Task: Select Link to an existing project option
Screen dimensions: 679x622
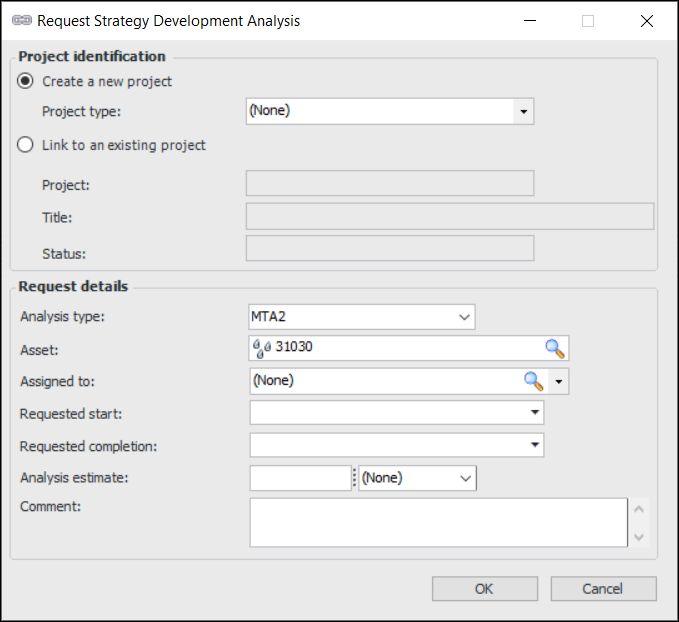Action: (27, 145)
